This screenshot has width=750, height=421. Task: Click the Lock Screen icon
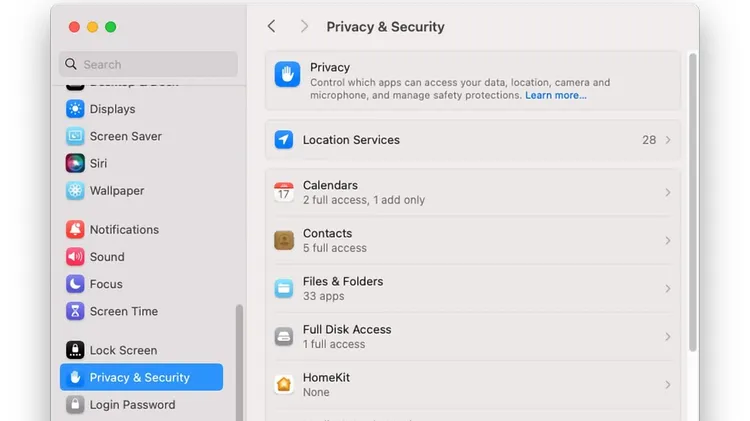pos(75,350)
